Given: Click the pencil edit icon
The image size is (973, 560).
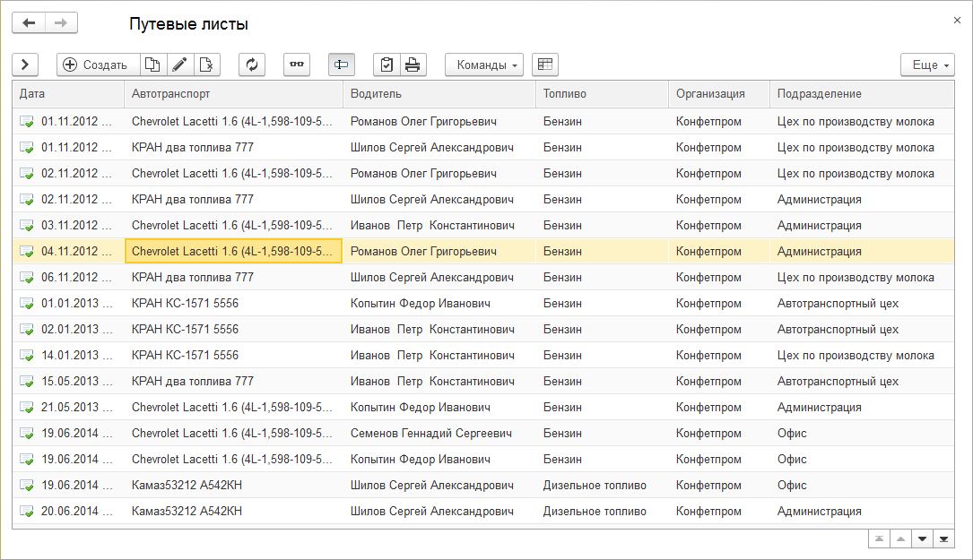Looking at the screenshot, I should (179, 65).
